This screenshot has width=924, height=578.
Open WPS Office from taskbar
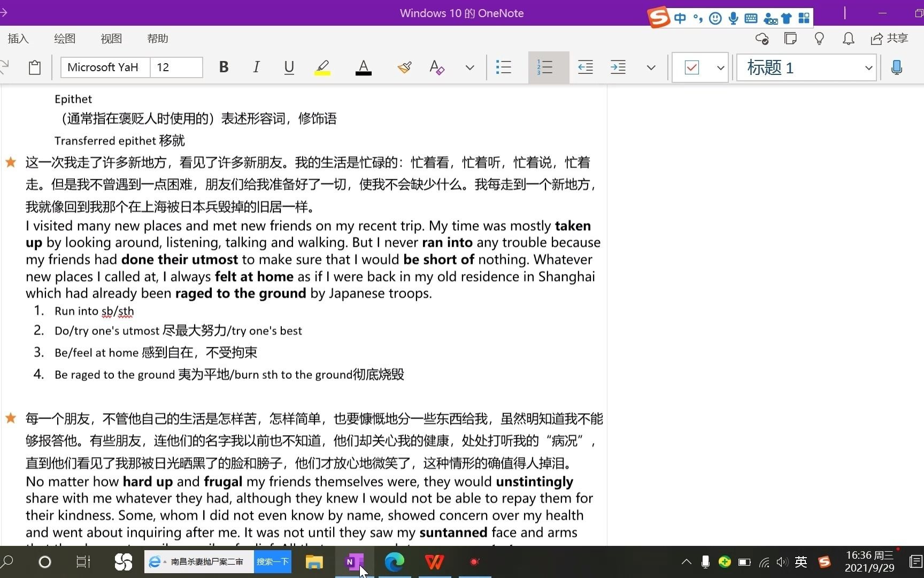[x=434, y=562]
